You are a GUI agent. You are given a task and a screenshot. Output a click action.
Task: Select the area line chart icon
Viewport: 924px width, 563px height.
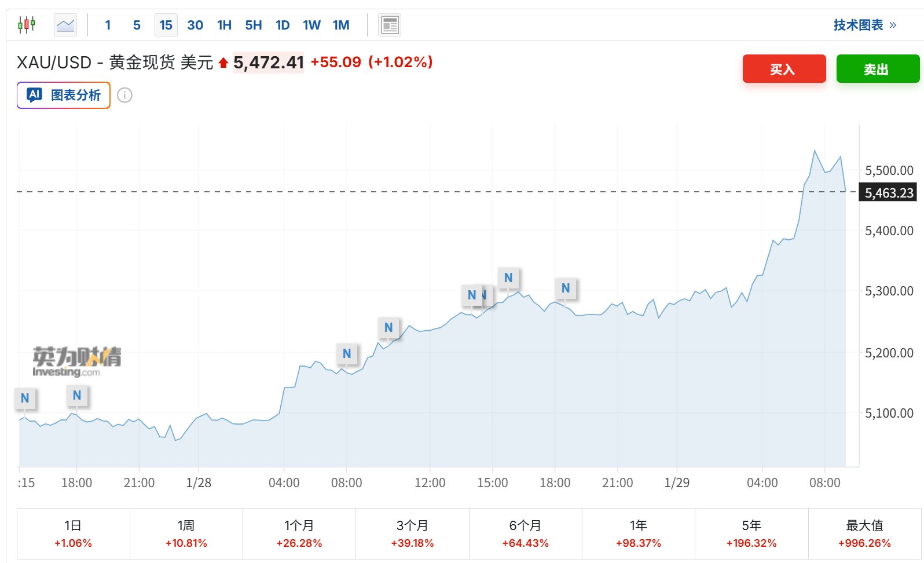(65, 25)
